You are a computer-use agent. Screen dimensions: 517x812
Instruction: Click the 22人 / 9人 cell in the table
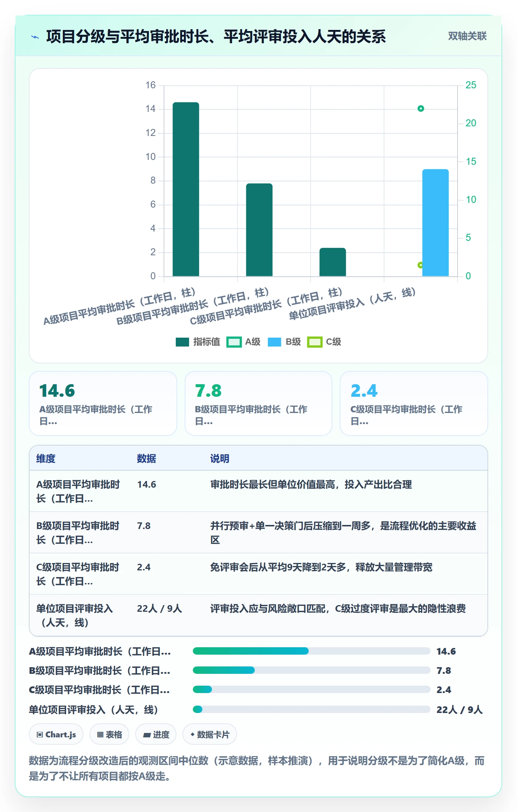(x=160, y=608)
